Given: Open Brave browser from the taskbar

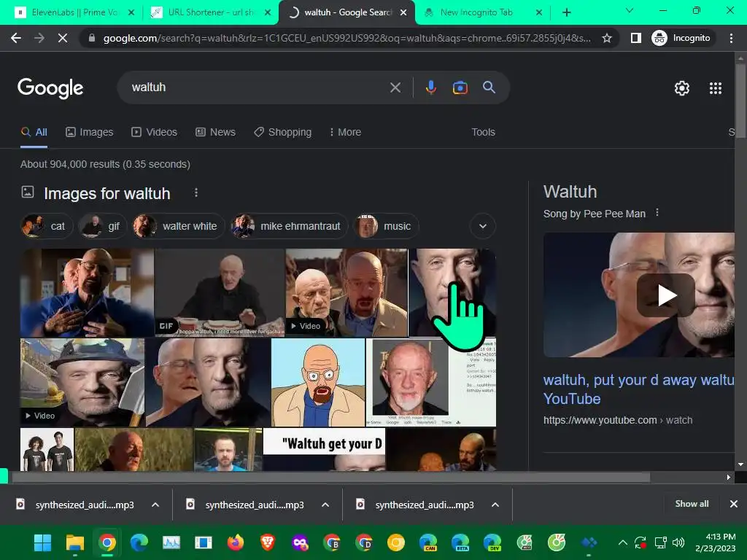Looking at the screenshot, I should pos(268,542).
